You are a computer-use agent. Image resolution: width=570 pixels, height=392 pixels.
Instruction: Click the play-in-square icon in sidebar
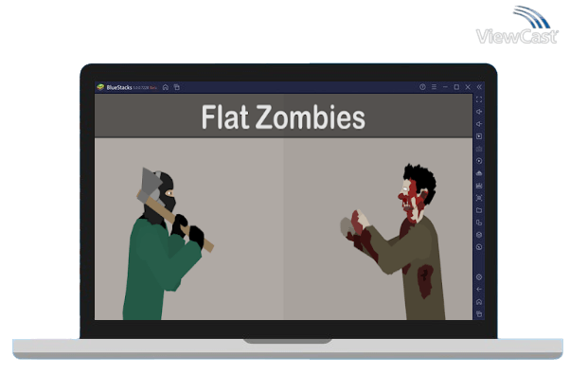[x=479, y=136]
